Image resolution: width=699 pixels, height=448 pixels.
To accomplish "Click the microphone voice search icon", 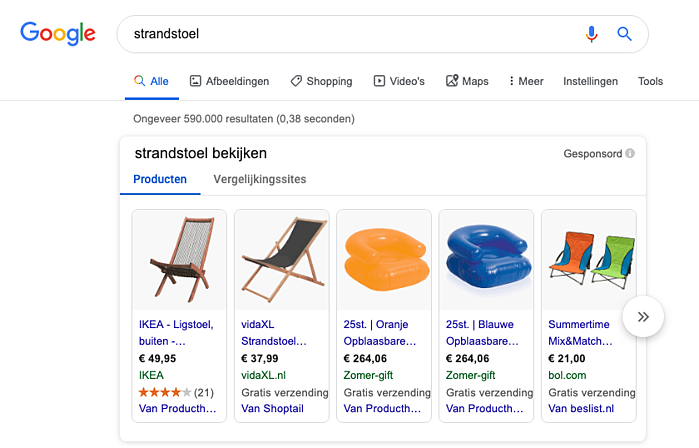I will coord(591,34).
